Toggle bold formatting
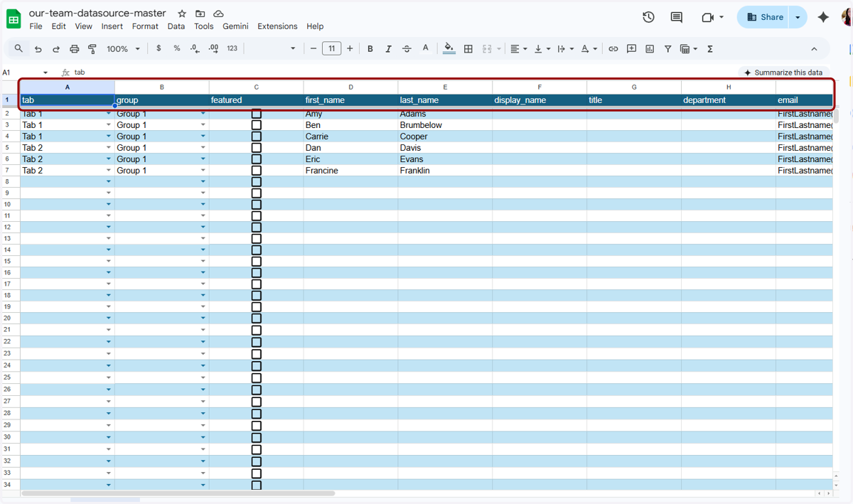853x504 pixels. pyautogui.click(x=370, y=48)
